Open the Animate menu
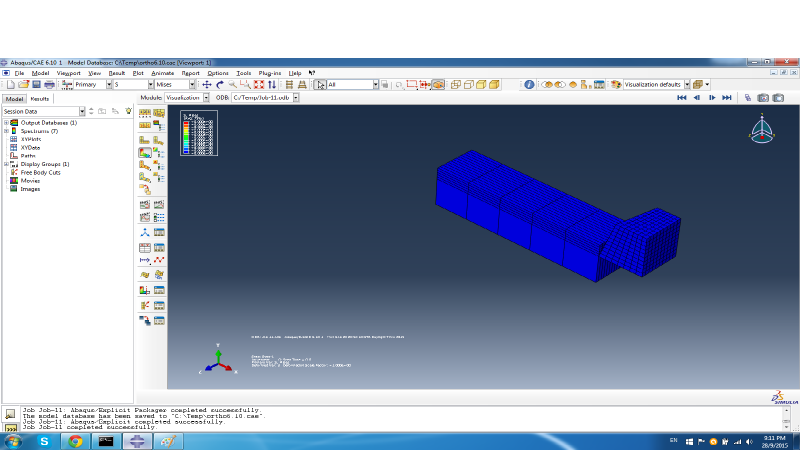Screen dimensions: 800x450 (163, 73)
